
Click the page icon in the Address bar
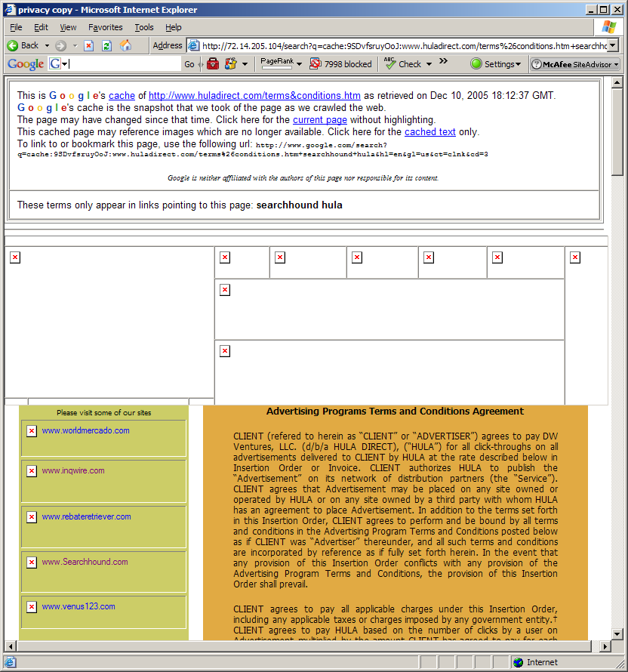click(194, 45)
